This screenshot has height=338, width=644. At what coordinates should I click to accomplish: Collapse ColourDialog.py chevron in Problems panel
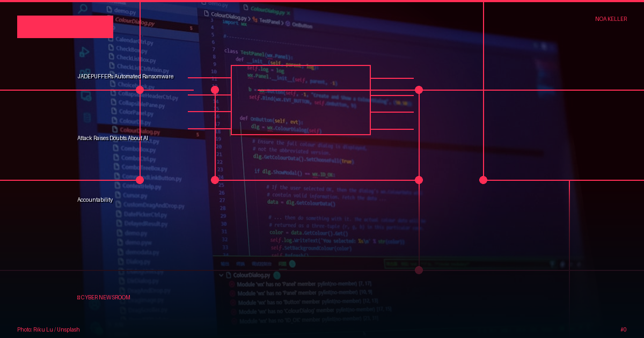221,275
